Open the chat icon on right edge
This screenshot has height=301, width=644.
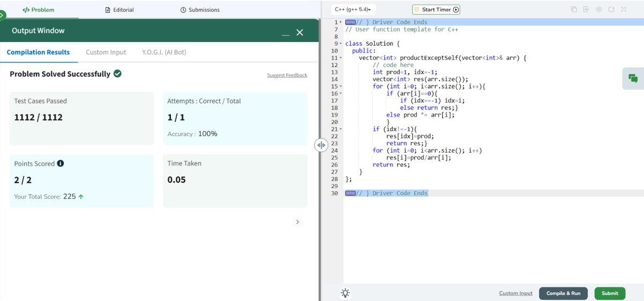click(x=633, y=78)
